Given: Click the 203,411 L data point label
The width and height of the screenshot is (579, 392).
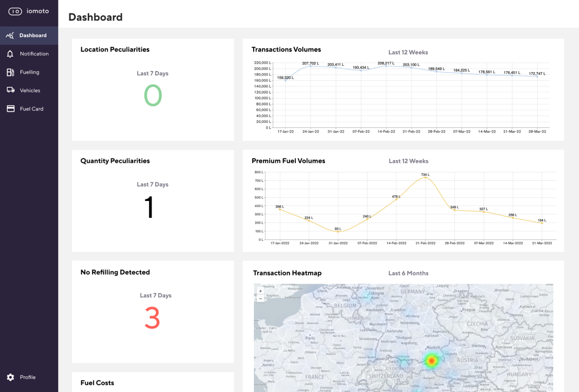Looking at the screenshot, I should coord(336,65).
